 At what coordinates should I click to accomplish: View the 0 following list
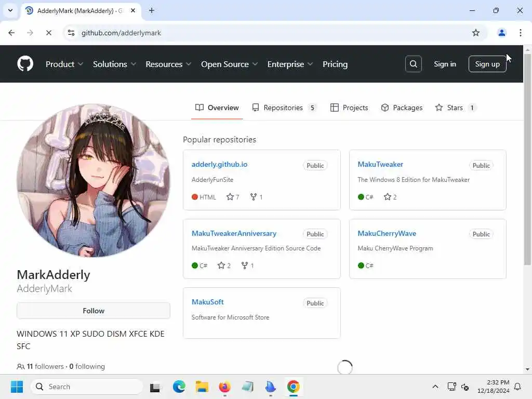pyautogui.click(x=87, y=366)
